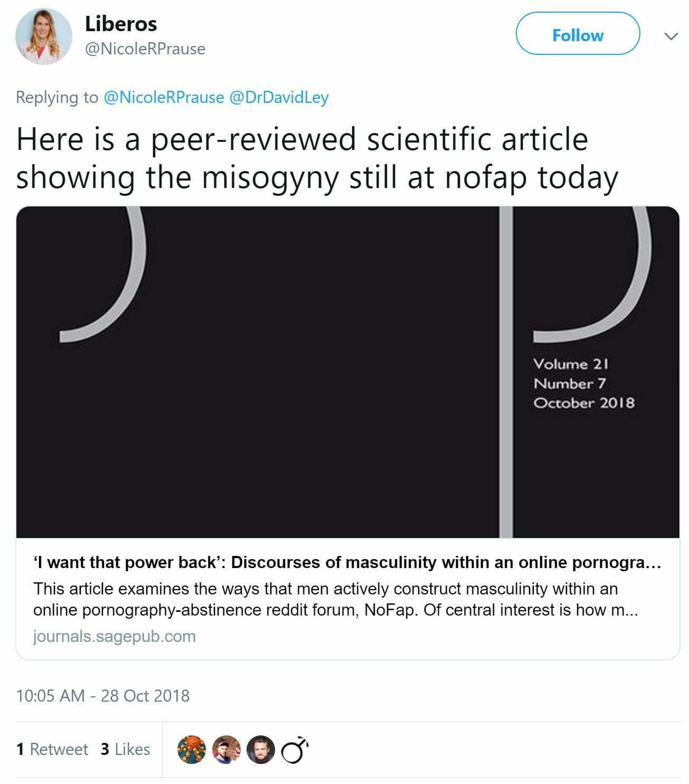Image resolution: width=689 pixels, height=784 pixels.
Task: Click the @NicoleRPrause handle under Liberos
Action: [x=145, y=49]
